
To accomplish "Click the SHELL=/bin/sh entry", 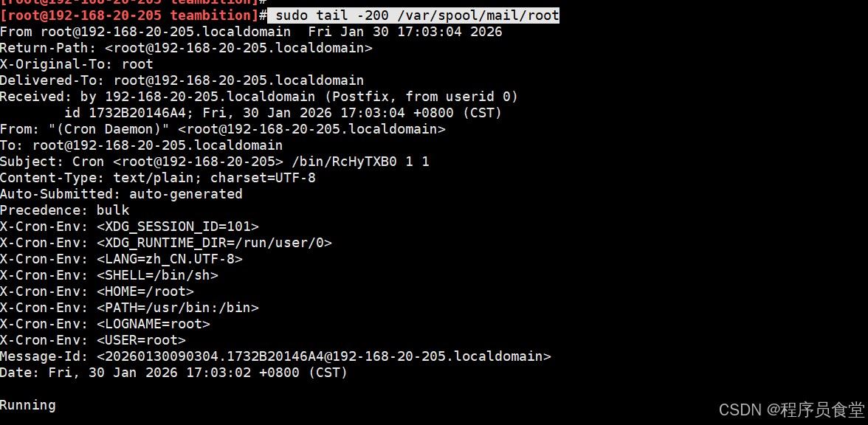I will [157, 275].
